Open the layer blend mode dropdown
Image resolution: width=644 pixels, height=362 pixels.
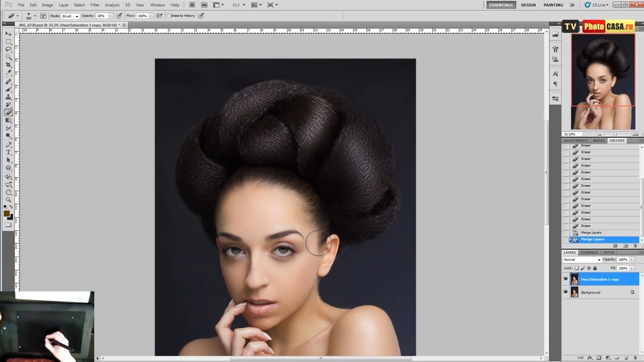click(582, 260)
